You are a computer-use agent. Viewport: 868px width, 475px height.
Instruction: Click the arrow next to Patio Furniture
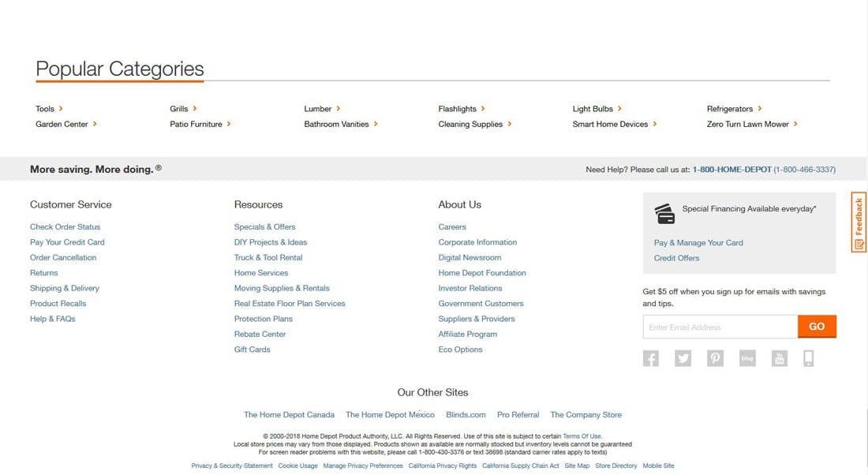pos(229,124)
